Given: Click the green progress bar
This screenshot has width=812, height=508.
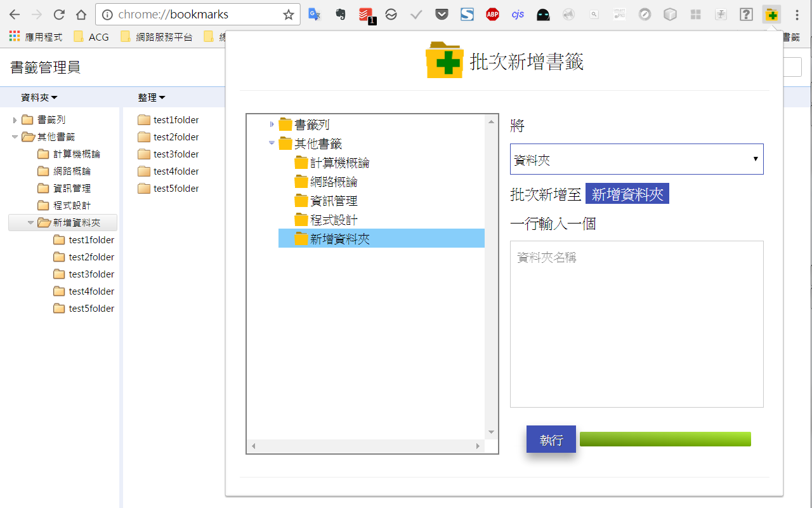Looking at the screenshot, I should [665, 439].
